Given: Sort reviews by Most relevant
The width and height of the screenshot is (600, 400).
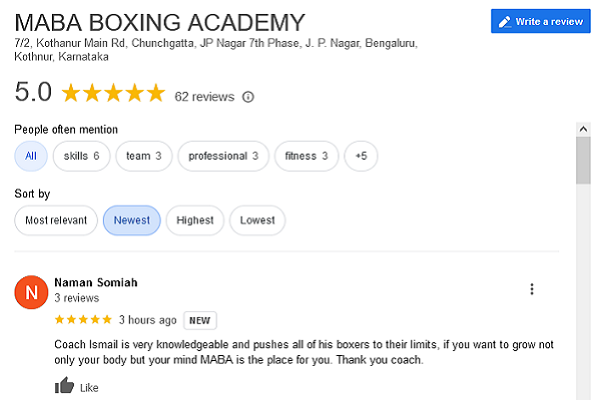Looking at the screenshot, I should point(56,220).
